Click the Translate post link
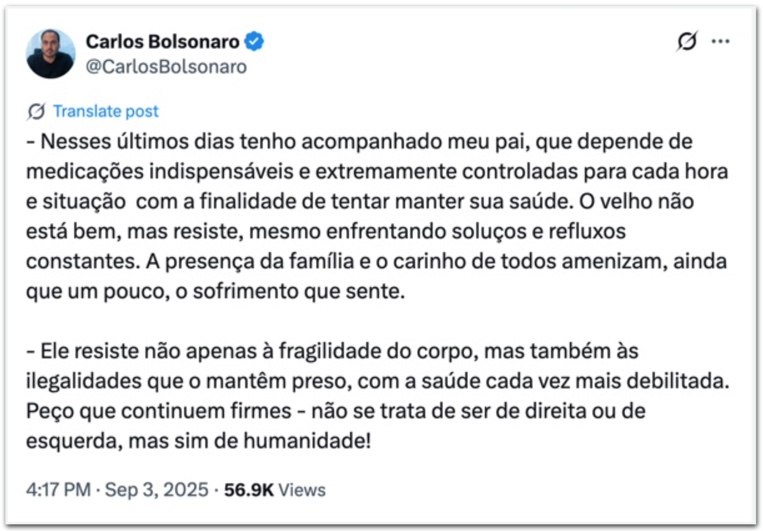 106,111
